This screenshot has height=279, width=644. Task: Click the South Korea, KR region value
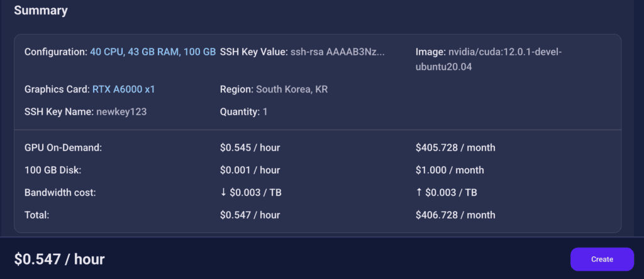(292, 89)
